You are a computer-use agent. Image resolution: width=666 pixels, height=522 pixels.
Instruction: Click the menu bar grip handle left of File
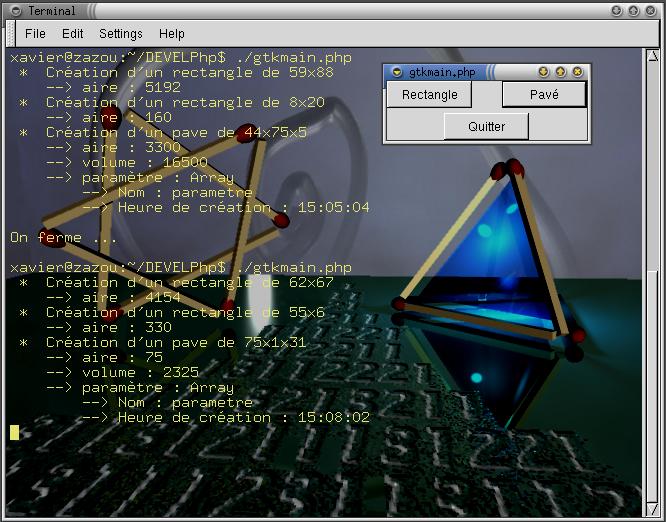click(x=9, y=34)
